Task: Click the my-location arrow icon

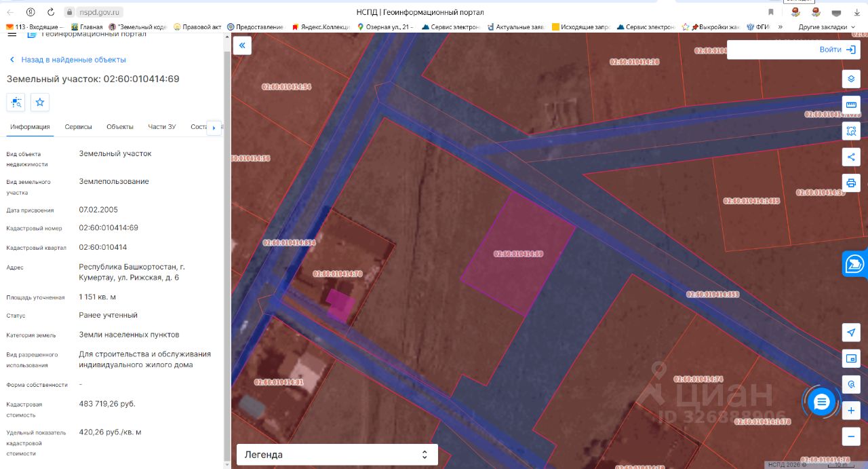Action: pyautogui.click(x=851, y=332)
